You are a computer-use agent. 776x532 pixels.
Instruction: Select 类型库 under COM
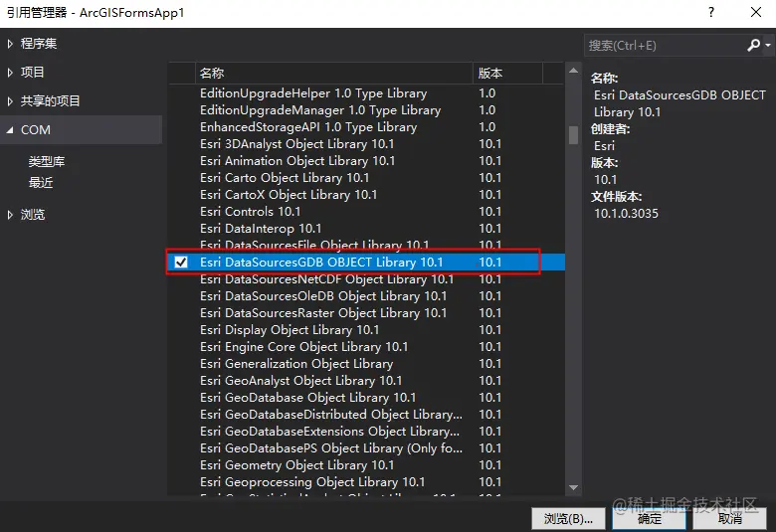(x=47, y=161)
